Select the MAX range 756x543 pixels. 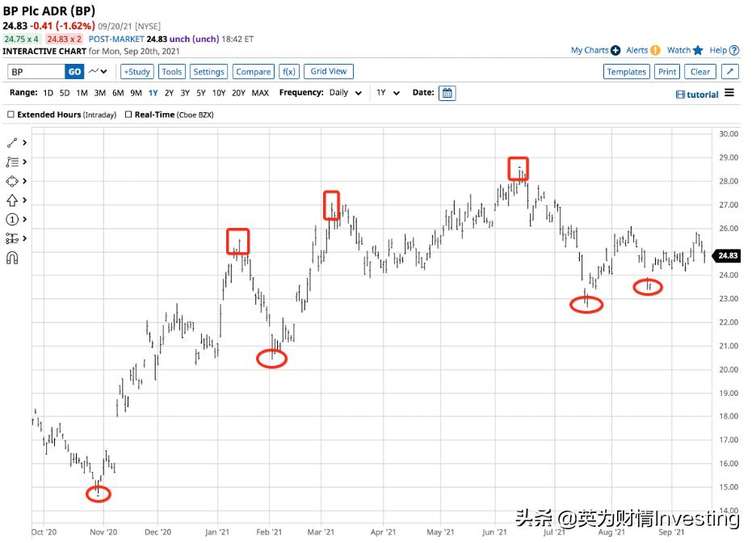point(260,93)
